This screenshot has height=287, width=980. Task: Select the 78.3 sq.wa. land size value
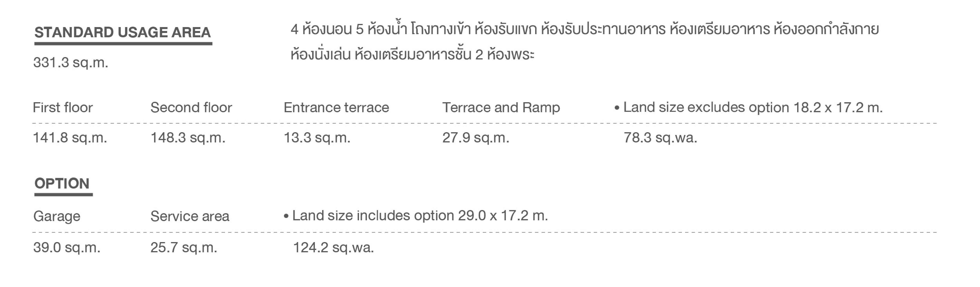point(660,137)
